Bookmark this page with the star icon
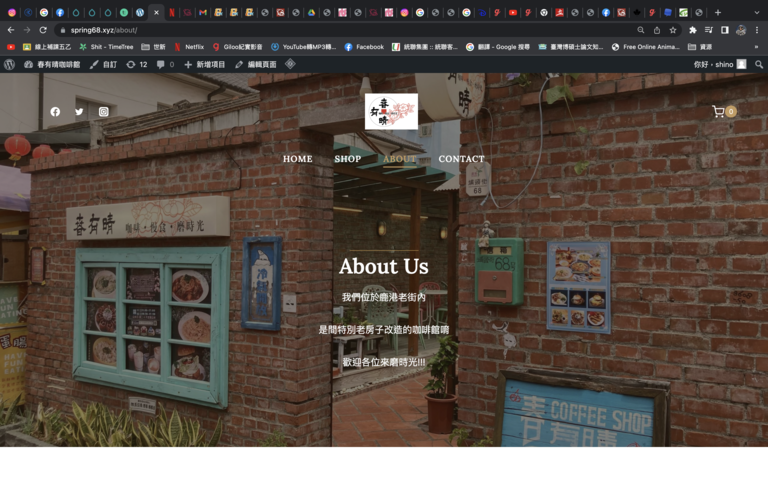Screen dimensions: 768x480 pos(673,30)
